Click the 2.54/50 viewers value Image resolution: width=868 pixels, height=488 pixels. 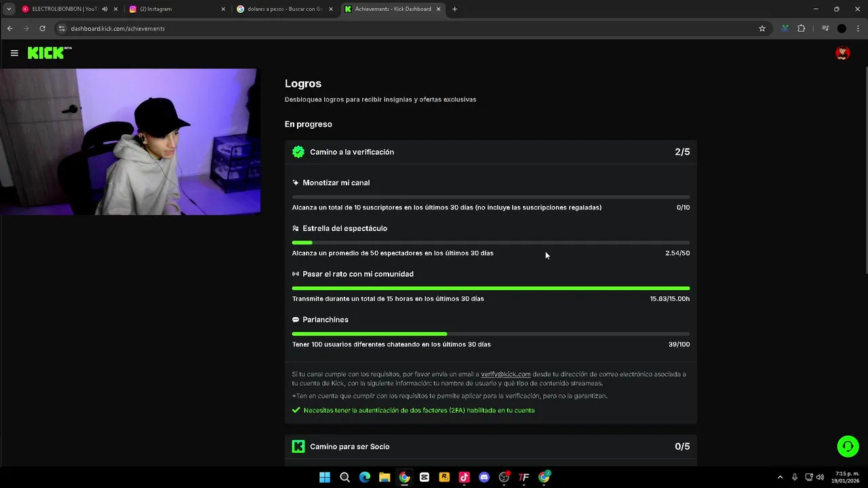(677, 253)
